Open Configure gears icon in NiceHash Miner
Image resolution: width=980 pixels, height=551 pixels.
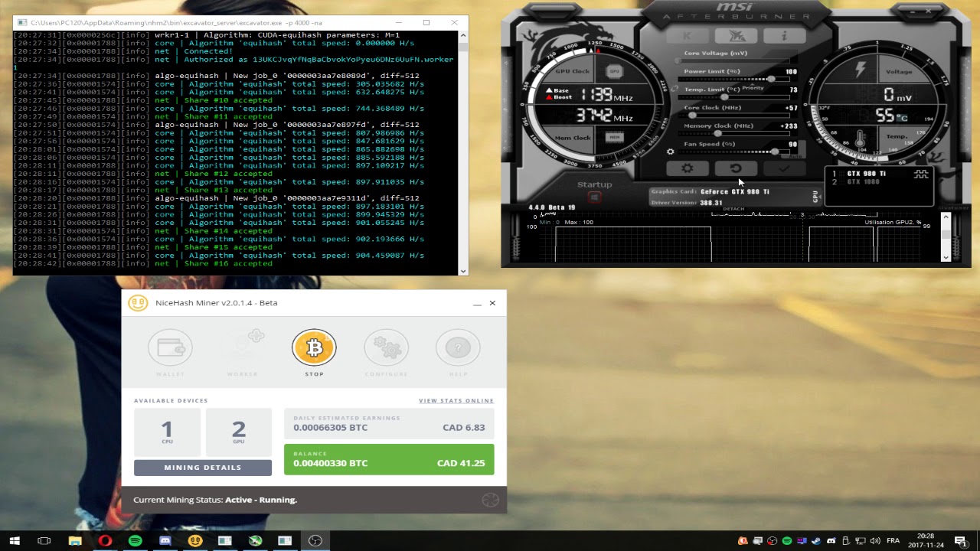pos(386,348)
